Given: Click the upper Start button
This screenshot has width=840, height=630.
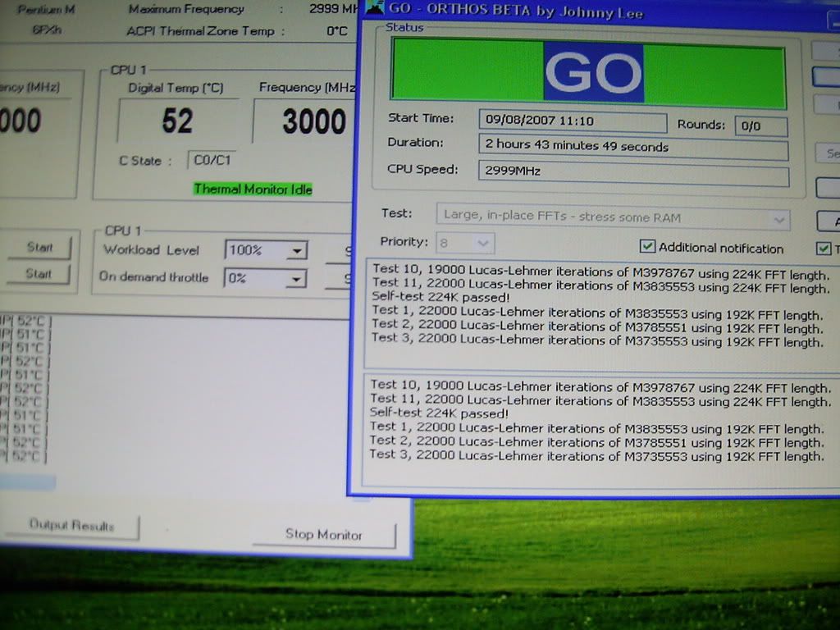Looking at the screenshot, I should point(39,247).
